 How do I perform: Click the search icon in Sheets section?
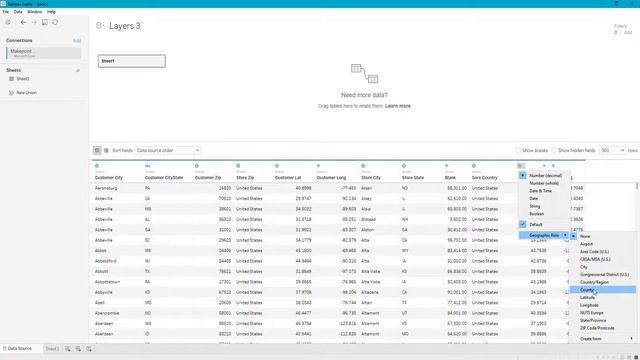coord(78,70)
